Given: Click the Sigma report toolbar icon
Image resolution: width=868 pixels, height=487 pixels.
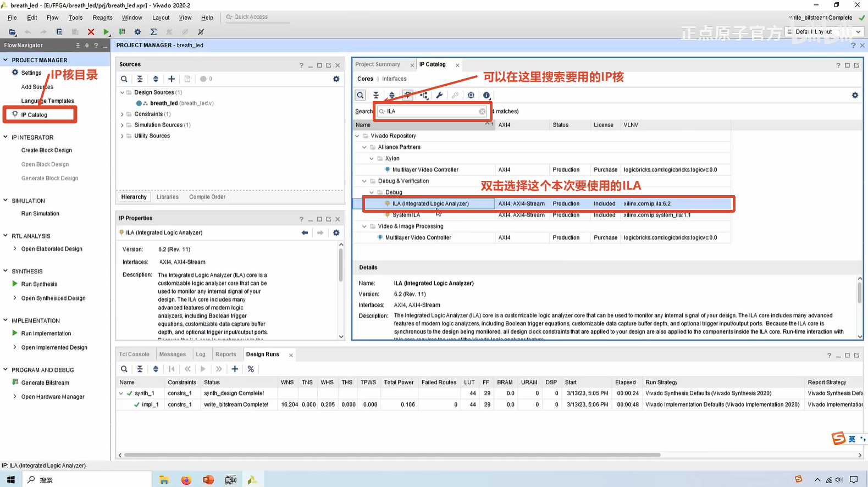Looking at the screenshot, I should coord(153,32).
